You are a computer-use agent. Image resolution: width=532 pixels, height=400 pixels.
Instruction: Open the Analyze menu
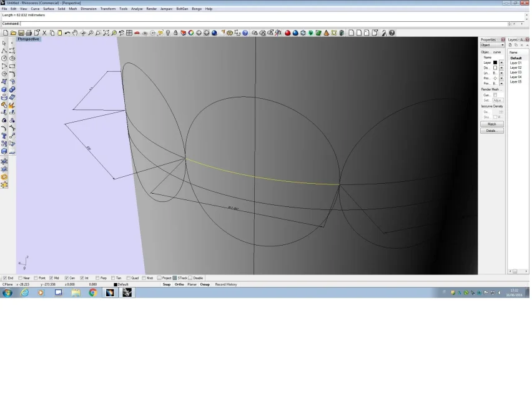(x=137, y=9)
